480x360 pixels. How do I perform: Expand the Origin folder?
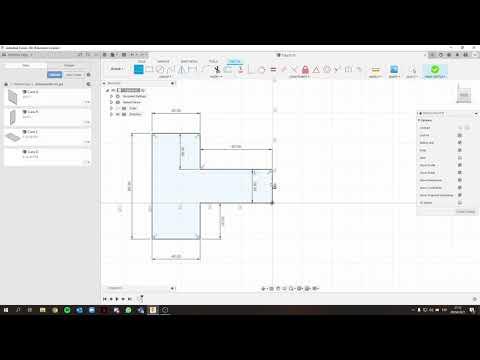[x=111, y=108]
